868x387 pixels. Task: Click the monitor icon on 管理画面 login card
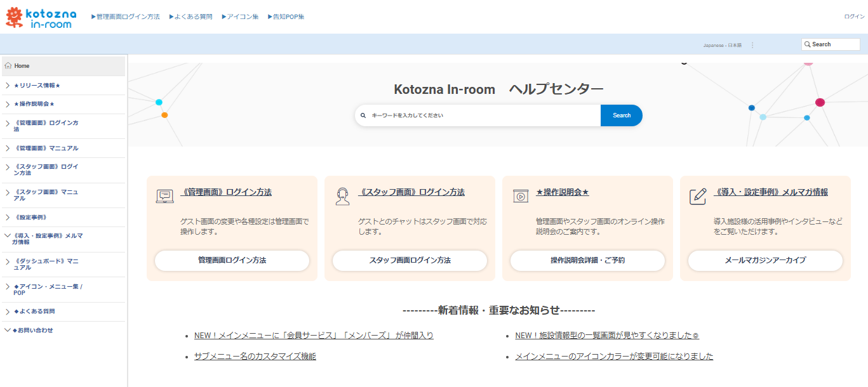pos(164,196)
